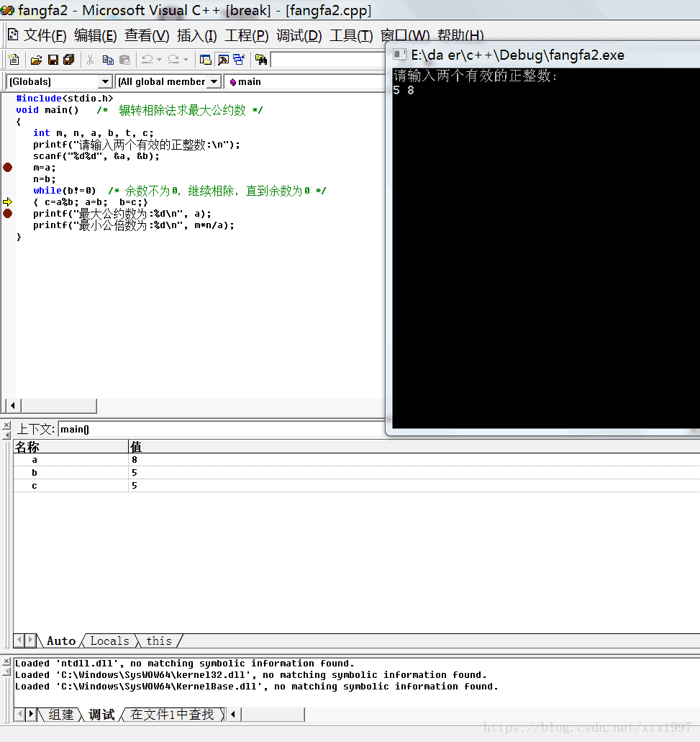The height and width of the screenshot is (742, 700).
Task: Click the output tabs scroll left arrow
Action: click(19, 714)
